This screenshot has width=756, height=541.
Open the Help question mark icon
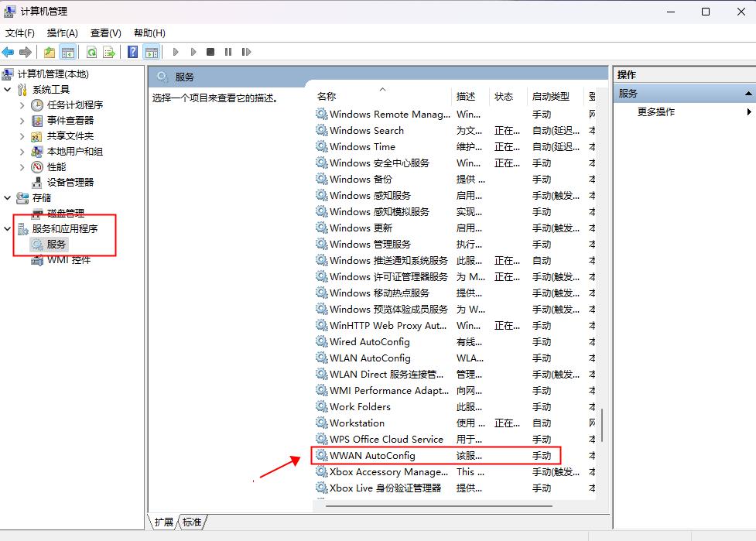[133, 52]
